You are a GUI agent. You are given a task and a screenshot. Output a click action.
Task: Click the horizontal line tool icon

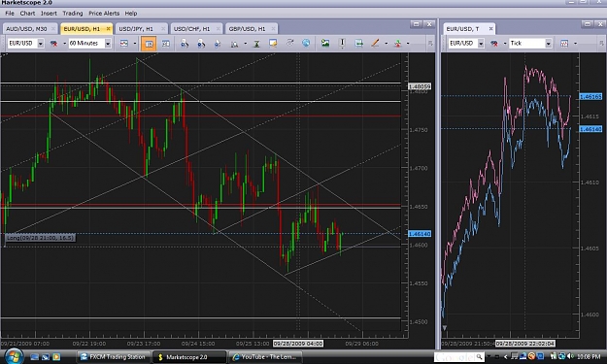coord(358,44)
